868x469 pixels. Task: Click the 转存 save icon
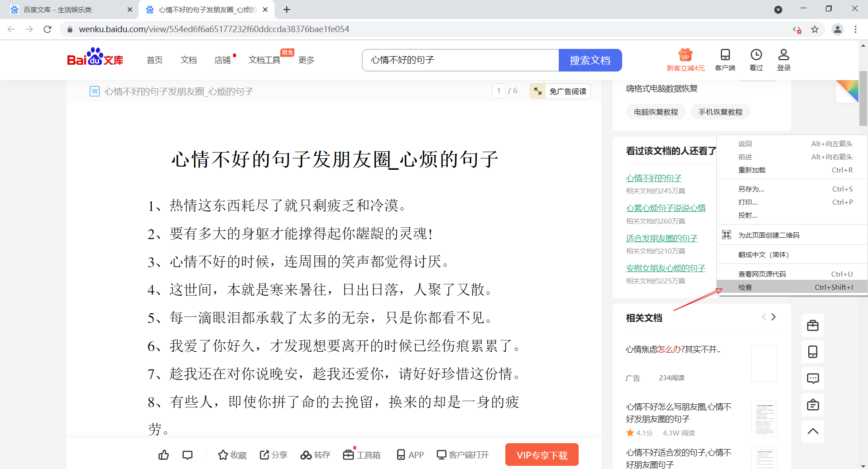pos(315,455)
